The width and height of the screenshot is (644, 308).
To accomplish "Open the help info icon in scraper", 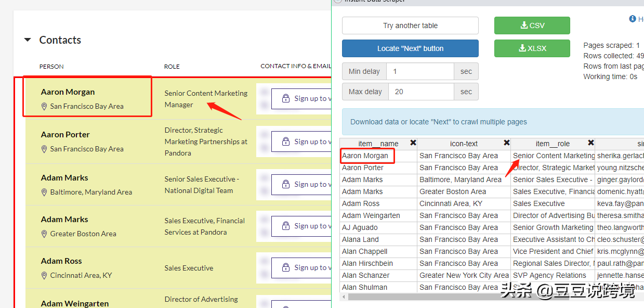I will pos(633,19).
